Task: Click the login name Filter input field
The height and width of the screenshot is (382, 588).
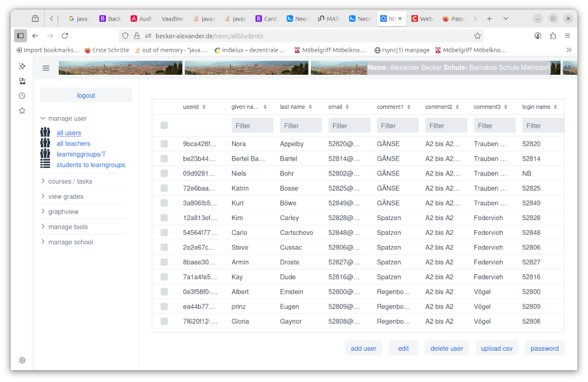Action: [x=542, y=125]
